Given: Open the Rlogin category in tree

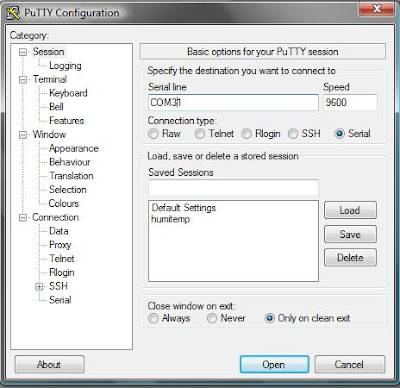Looking at the screenshot, I should pos(62,273).
